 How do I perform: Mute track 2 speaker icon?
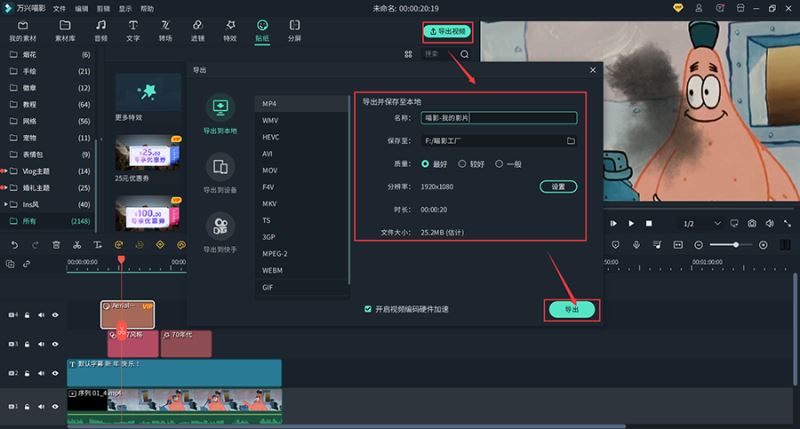pos(41,373)
